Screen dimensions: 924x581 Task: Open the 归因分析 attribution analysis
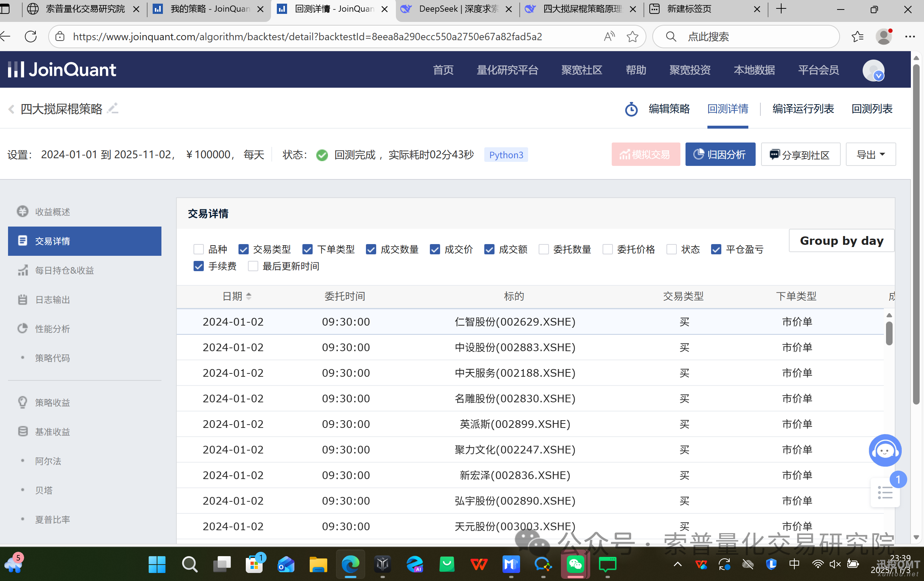(x=720, y=154)
